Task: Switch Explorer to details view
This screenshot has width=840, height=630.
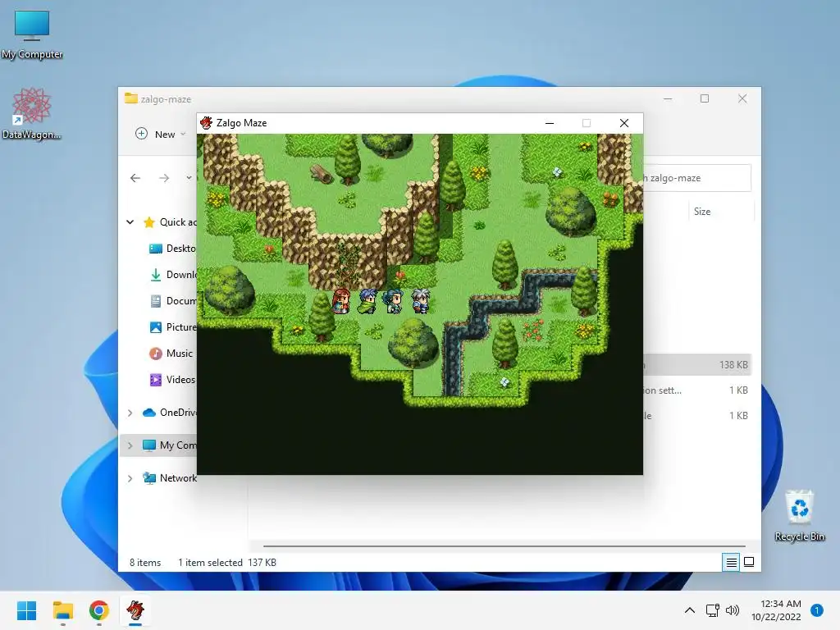Action: (x=731, y=562)
